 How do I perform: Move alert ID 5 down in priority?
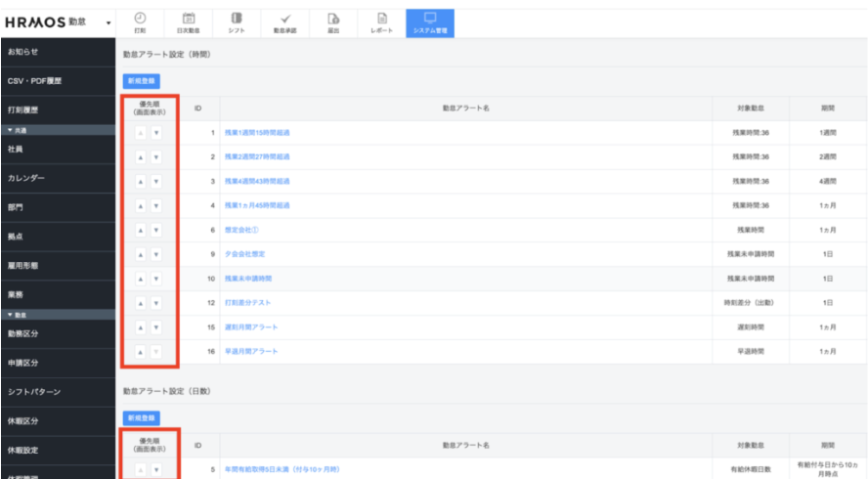pos(156,470)
